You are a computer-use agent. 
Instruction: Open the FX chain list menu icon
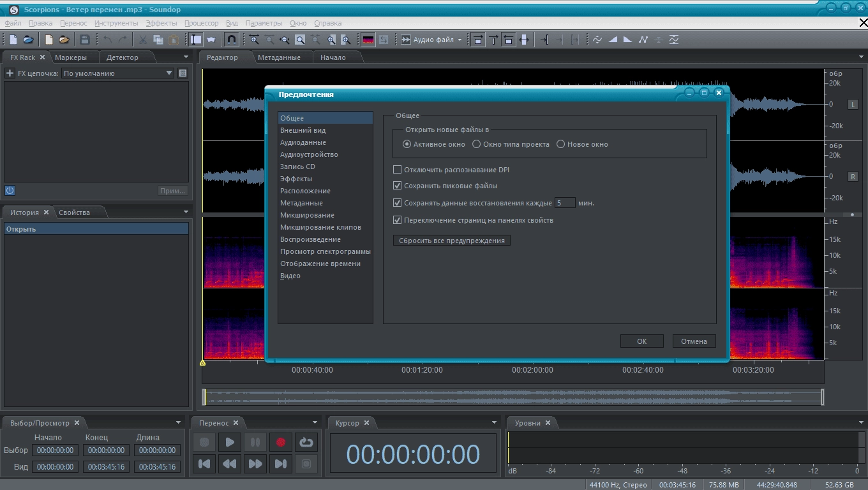pos(183,73)
